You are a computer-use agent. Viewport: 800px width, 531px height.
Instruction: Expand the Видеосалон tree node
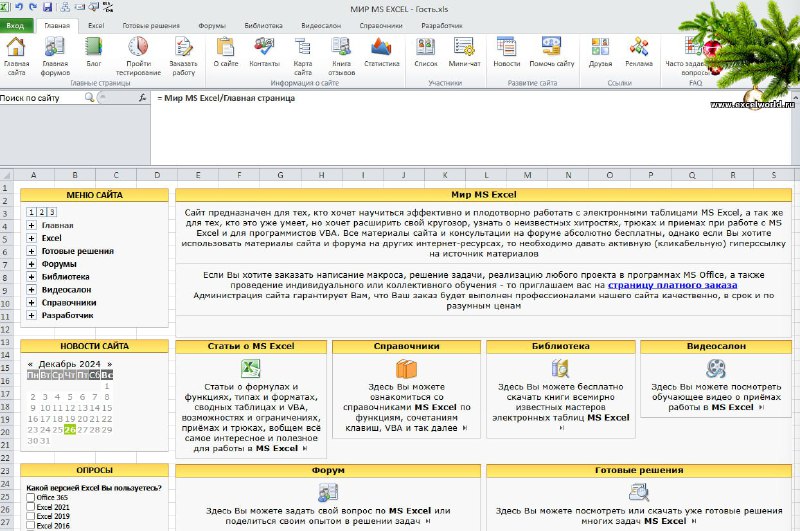coord(32,289)
